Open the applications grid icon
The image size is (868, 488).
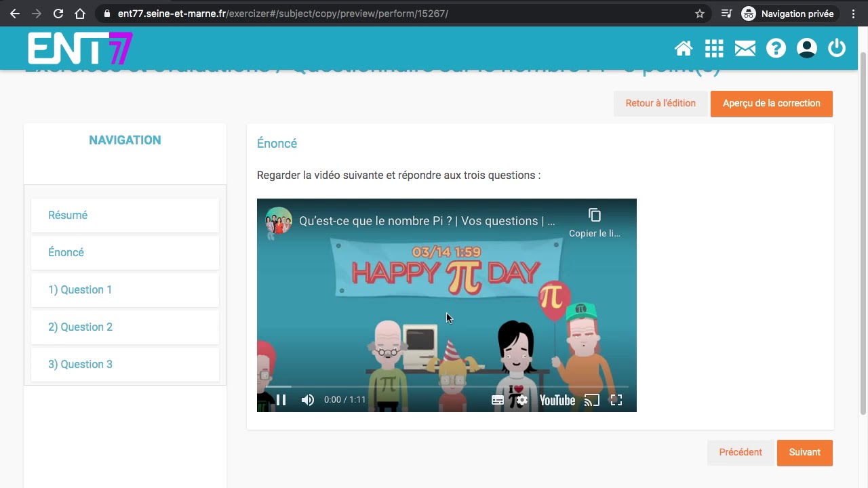coord(714,48)
